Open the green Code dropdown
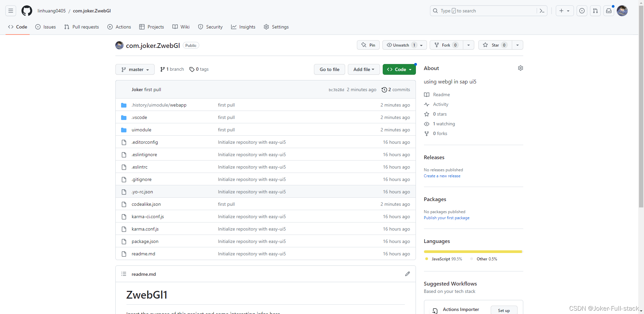The height and width of the screenshot is (314, 644). [399, 69]
